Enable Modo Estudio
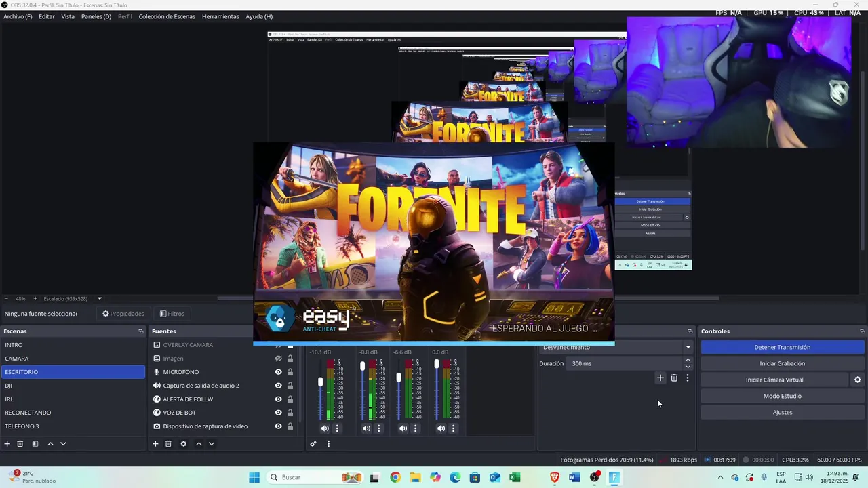This screenshot has height=488, width=868. (x=782, y=396)
